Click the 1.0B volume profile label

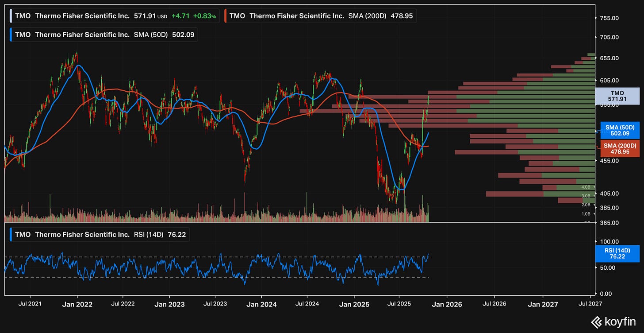[586, 213]
